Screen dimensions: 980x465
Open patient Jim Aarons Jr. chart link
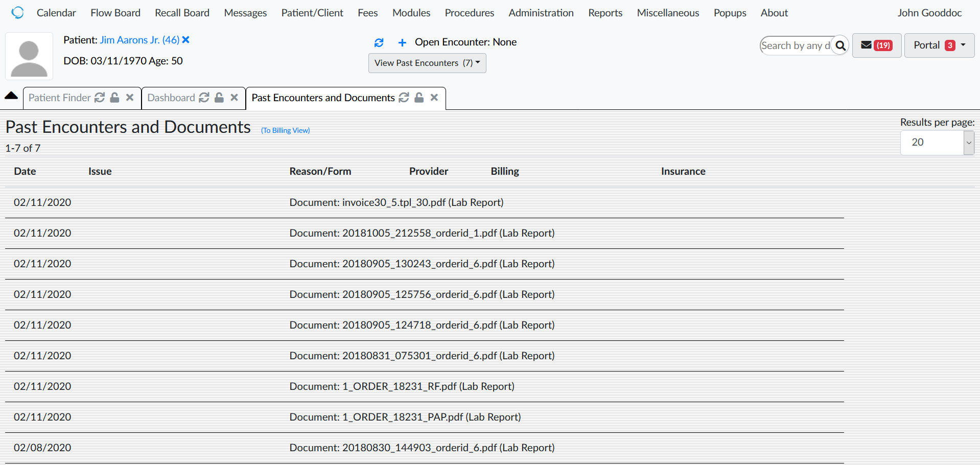point(138,39)
